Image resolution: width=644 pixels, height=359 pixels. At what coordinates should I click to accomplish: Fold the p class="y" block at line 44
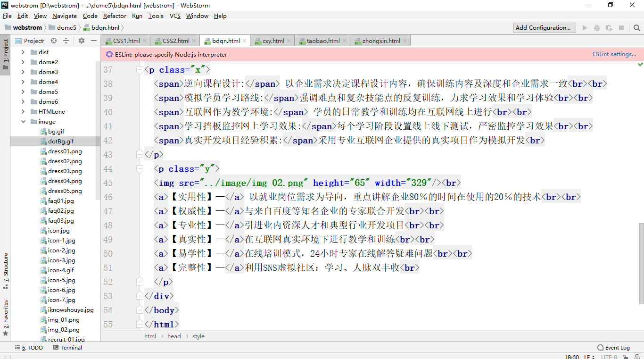(x=140, y=169)
